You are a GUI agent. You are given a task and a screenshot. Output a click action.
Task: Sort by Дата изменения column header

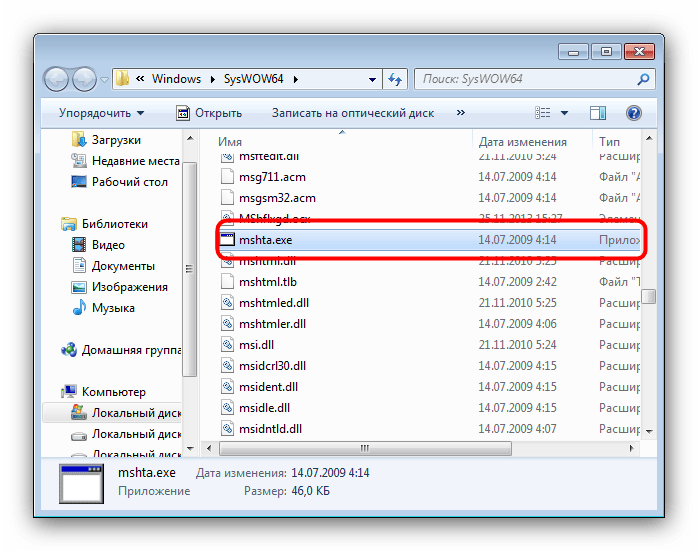tap(523, 142)
